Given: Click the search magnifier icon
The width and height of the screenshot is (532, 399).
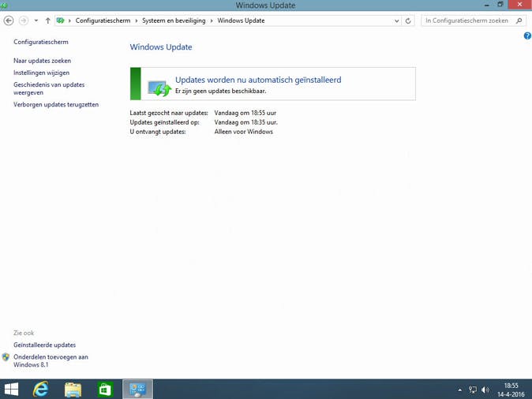Looking at the screenshot, I should tap(519, 21).
